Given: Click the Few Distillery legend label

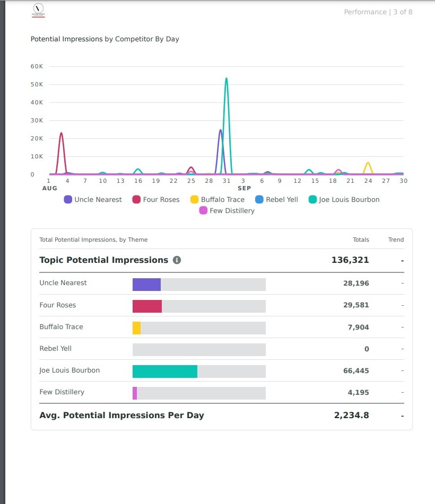Looking at the screenshot, I should click(232, 210).
